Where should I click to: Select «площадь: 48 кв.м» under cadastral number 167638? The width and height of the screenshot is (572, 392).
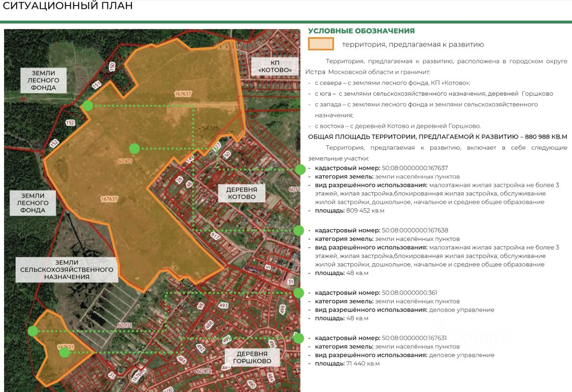[x=341, y=273]
